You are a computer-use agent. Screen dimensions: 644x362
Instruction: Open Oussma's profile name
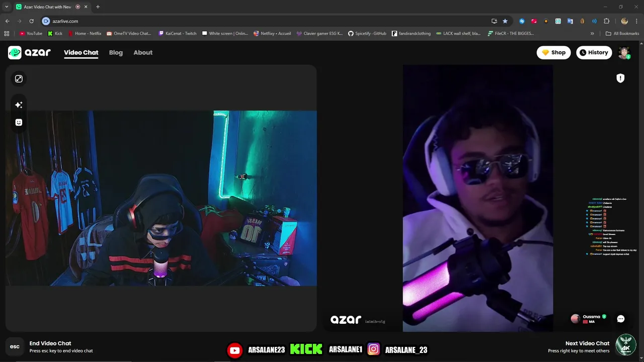(591, 317)
